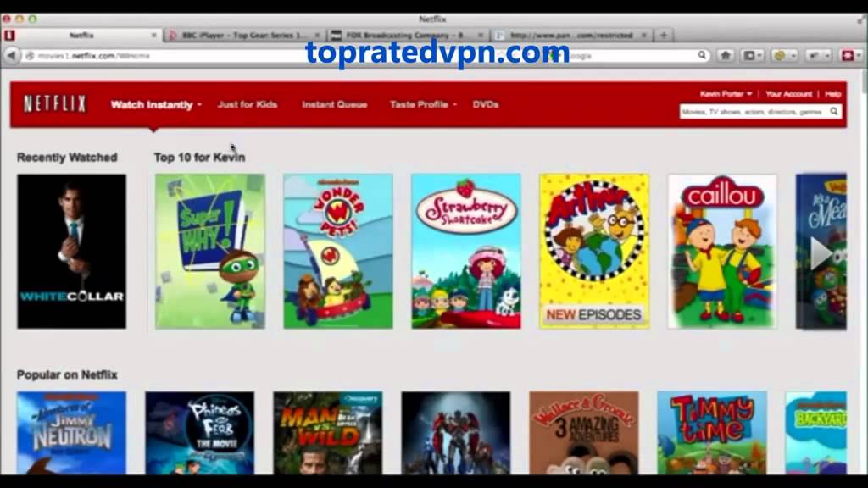868x488 pixels.
Task: Open the gray tools button dropdown in toolbar
Action: click(818, 55)
